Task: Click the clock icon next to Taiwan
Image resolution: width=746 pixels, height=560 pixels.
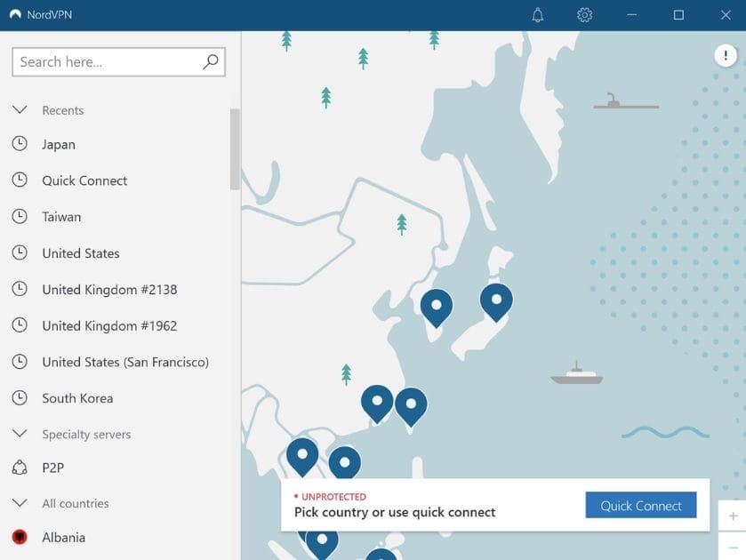Action: tap(20, 217)
